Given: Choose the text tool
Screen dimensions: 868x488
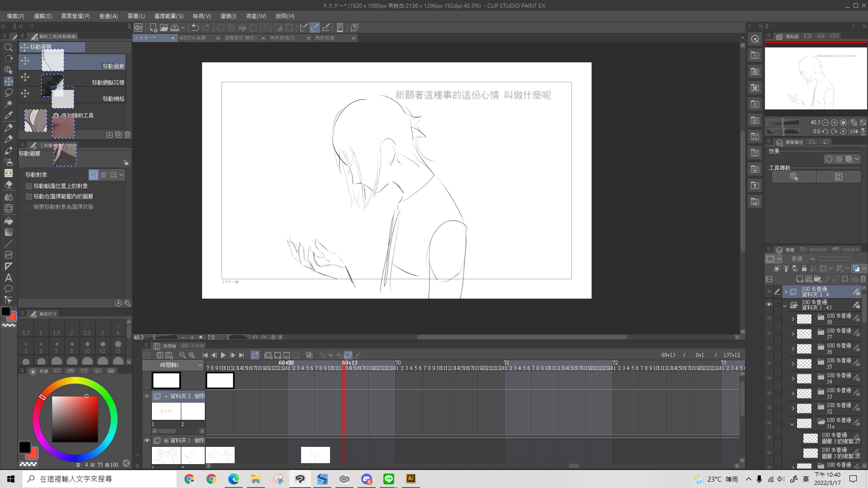Looking at the screenshot, I should coord(8,277).
